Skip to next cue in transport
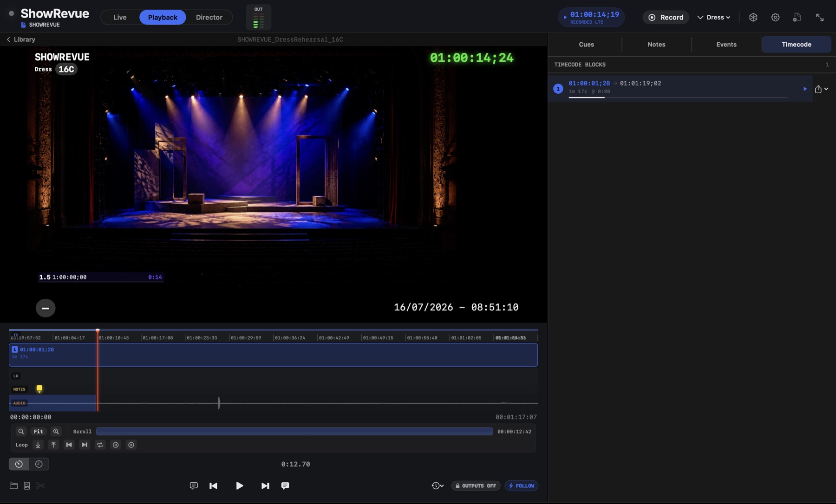This screenshot has width=836, height=504. [x=265, y=486]
